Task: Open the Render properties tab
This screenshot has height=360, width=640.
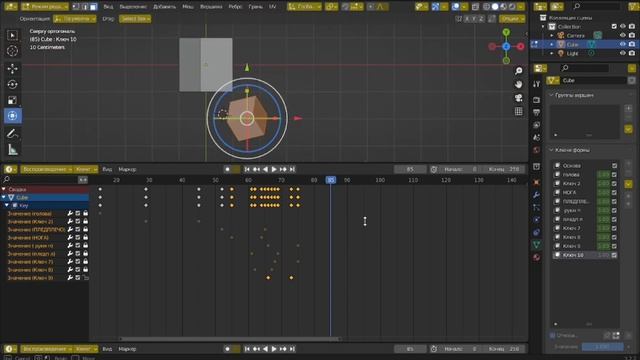Action: [536, 100]
